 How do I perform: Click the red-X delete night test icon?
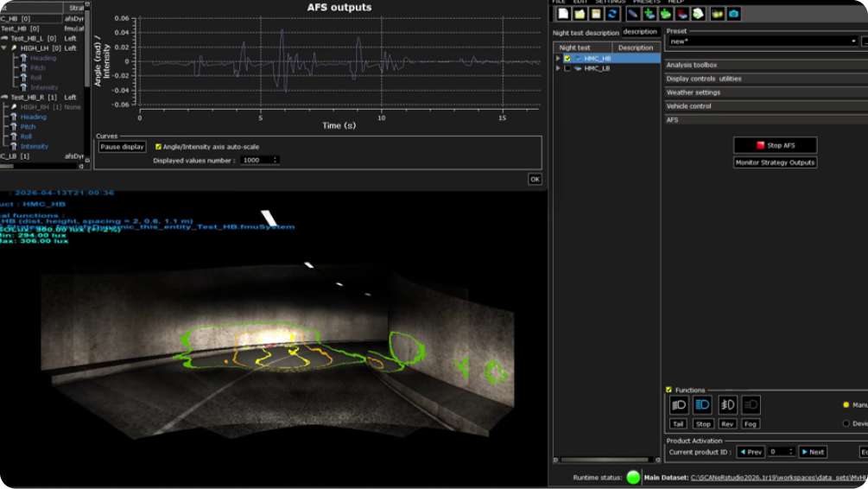(x=682, y=15)
